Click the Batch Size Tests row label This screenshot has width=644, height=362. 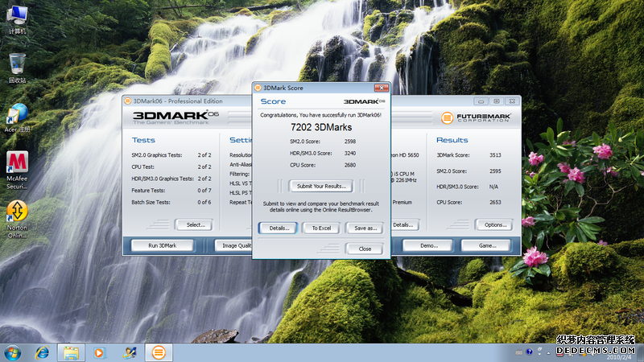pyautogui.click(x=151, y=203)
